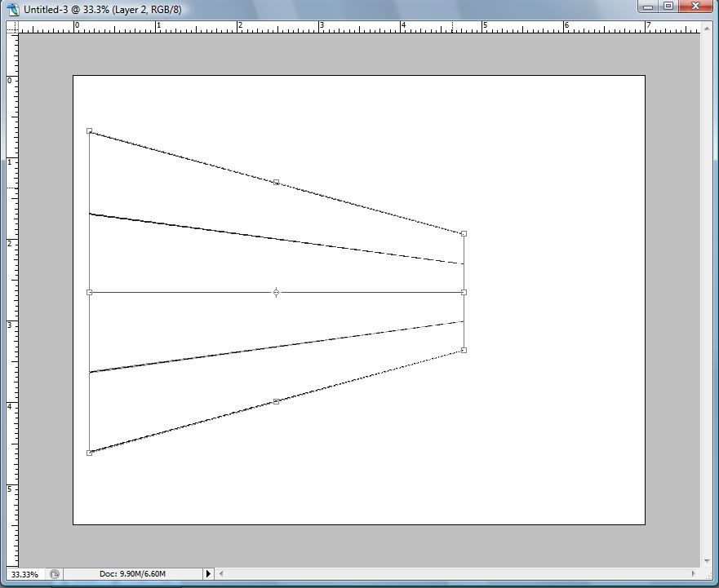Open the status bar info arrow menu
The width and height of the screenshot is (719, 588).
click(208, 574)
